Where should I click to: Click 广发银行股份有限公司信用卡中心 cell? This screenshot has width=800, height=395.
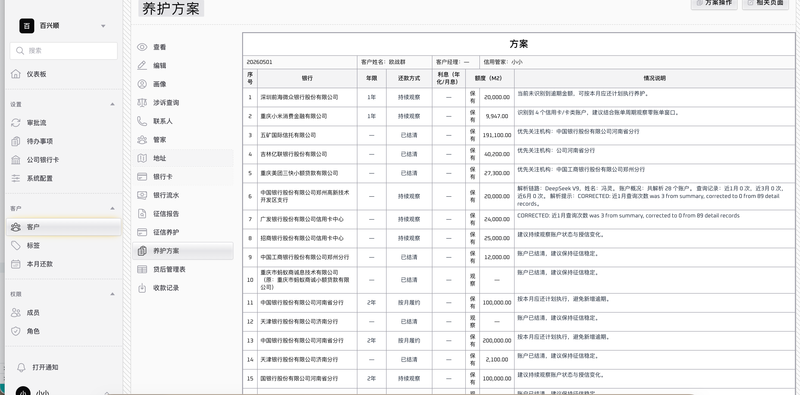click(x=307, y=219)
